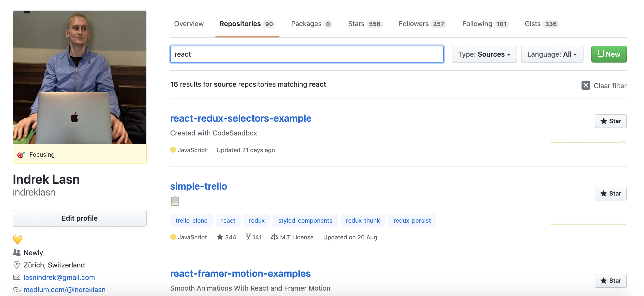Click the MIT License scale icon

click(274, 237)
